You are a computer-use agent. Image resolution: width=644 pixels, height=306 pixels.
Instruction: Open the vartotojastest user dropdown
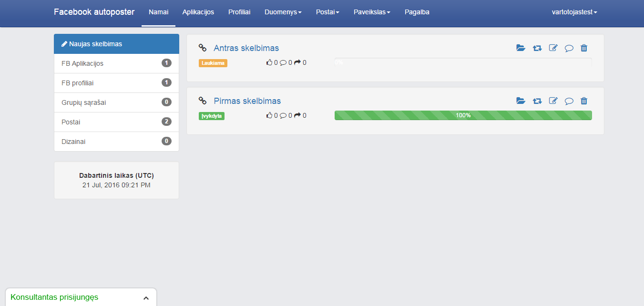tap(574, 12)
